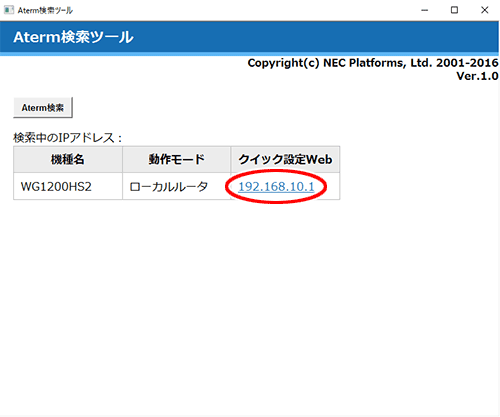
Task: Click the Aterm検索ツール title bar app icon
Action: (9, 10)
